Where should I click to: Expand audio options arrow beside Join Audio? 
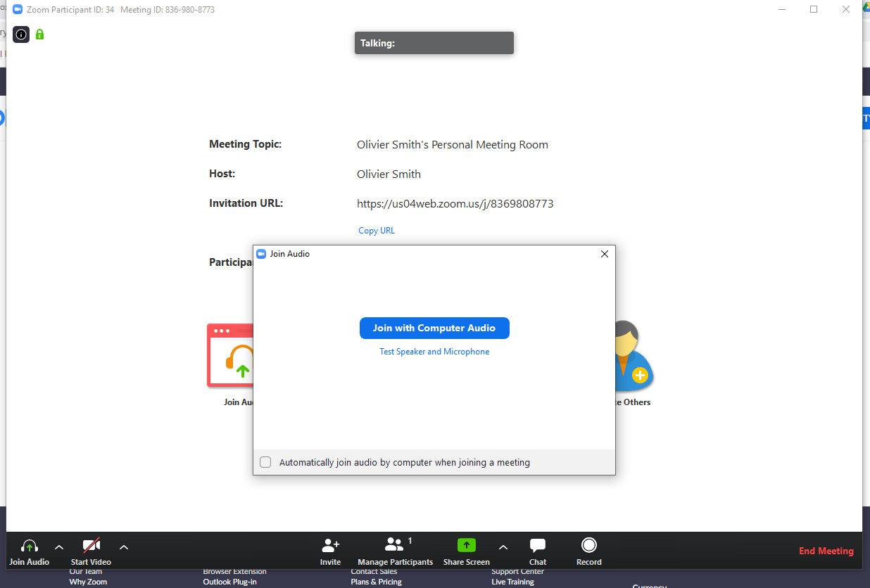tap(59, 547)
